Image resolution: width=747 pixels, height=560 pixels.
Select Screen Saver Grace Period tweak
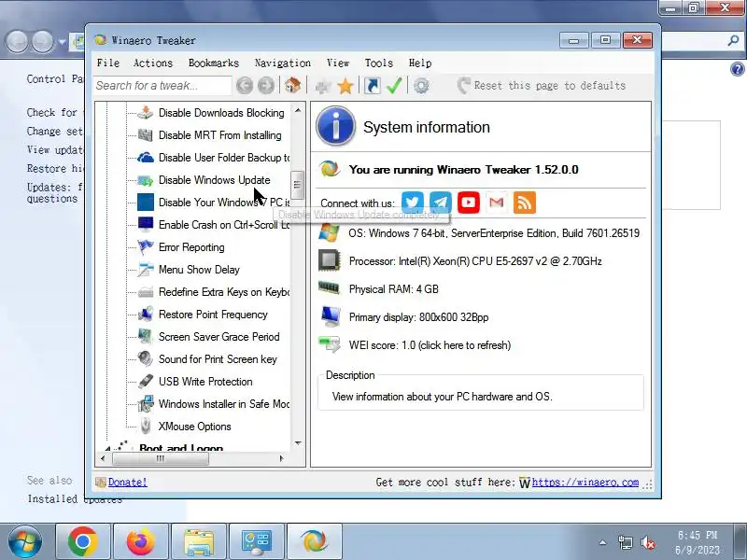click(219, 337)
